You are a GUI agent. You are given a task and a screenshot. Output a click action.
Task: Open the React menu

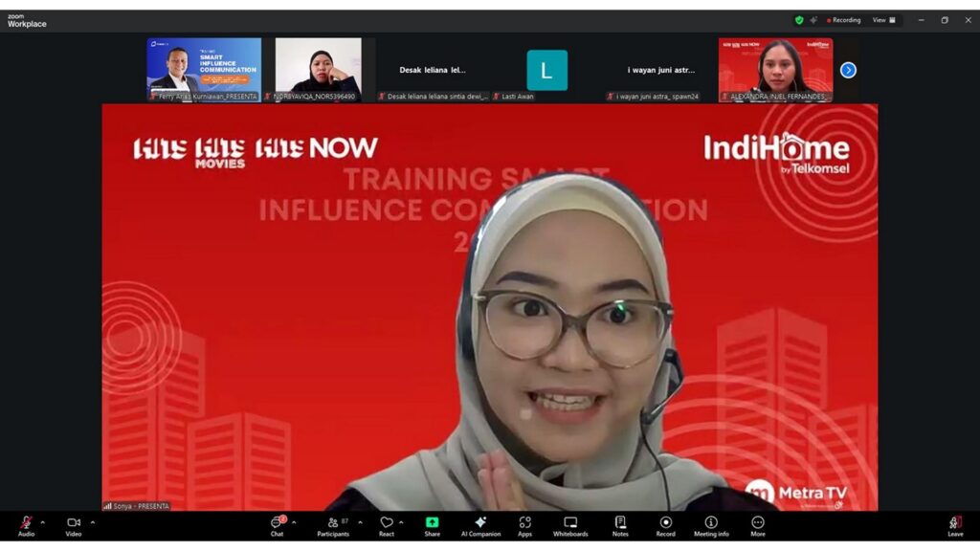pos(387,526)
